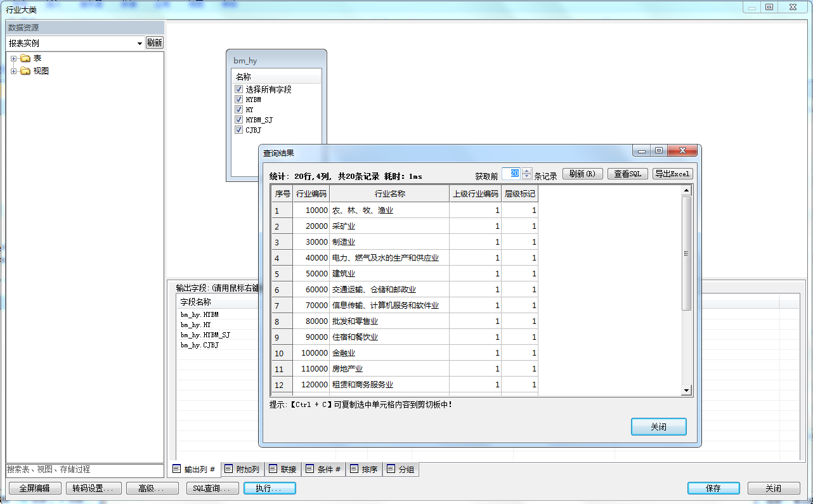Screen dimensions: 813x504
Task: Select the 制造业 cell in results table
Action: tap(389, 242)
